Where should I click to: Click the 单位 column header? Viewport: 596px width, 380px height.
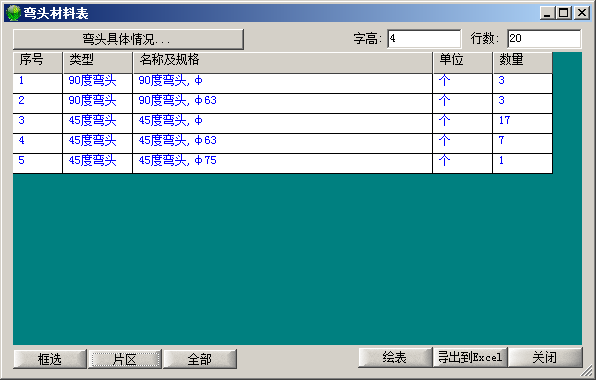463,62
